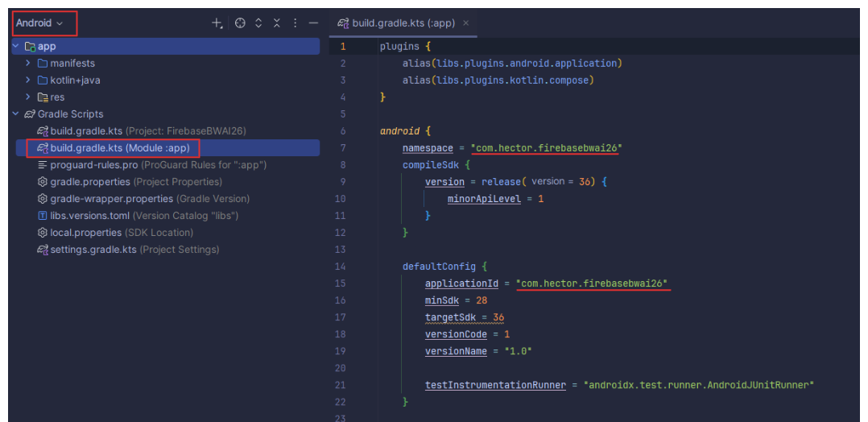
Task: Click minorApiLevel on line 10
Action: [x=485, y=199]
